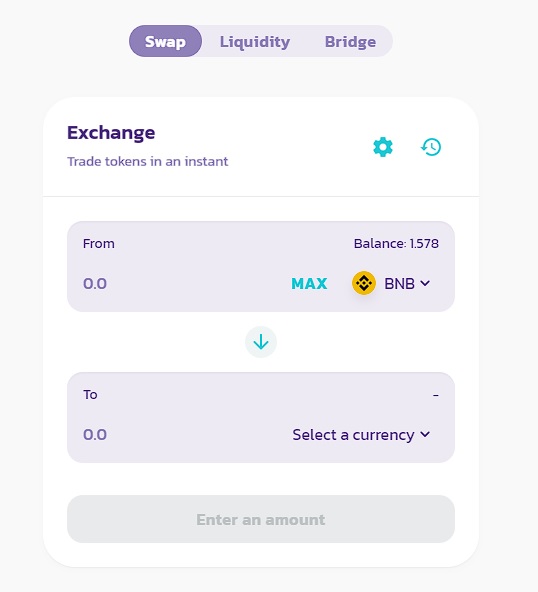Click the Balance: 1.578 text
The width and height of the screenshot is (538, 592).
coord(396,244)
